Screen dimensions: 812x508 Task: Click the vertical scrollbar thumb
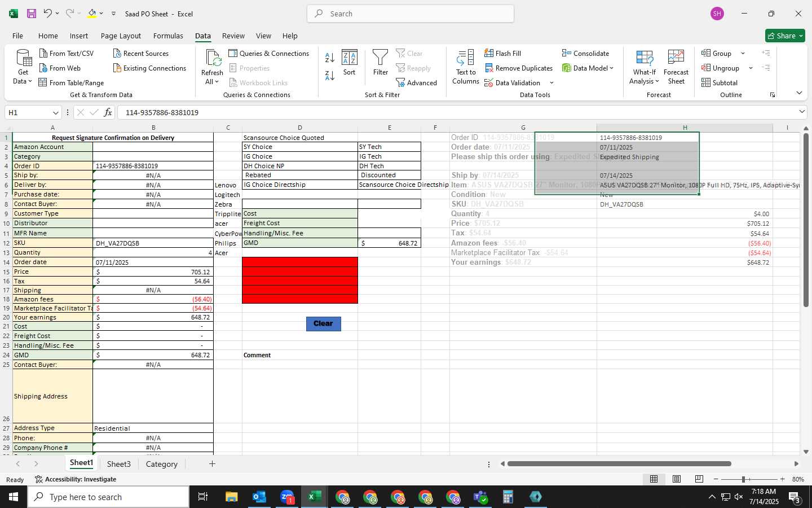(x=806, y=220)
